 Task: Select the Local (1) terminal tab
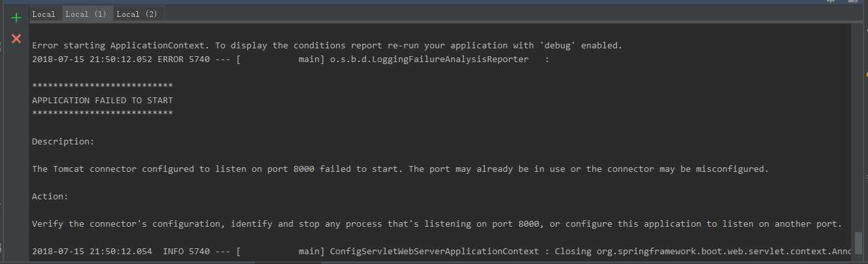(86, 14)
